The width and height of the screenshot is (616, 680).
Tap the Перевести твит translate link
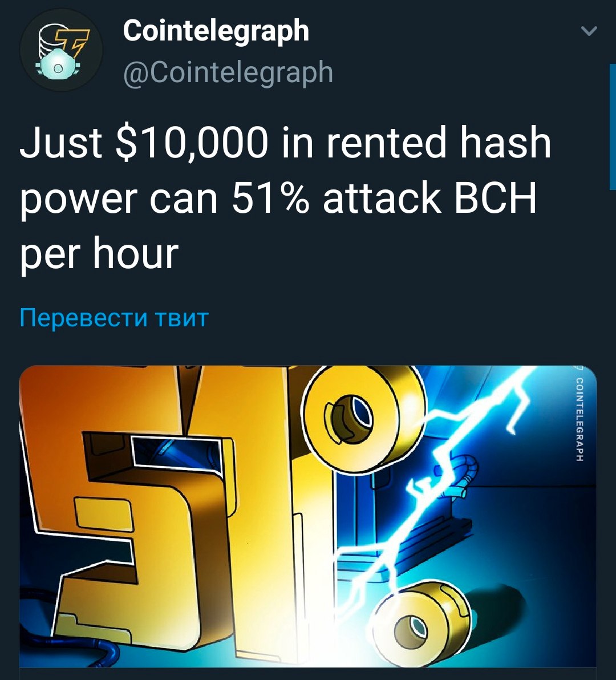tap(114, 317)
